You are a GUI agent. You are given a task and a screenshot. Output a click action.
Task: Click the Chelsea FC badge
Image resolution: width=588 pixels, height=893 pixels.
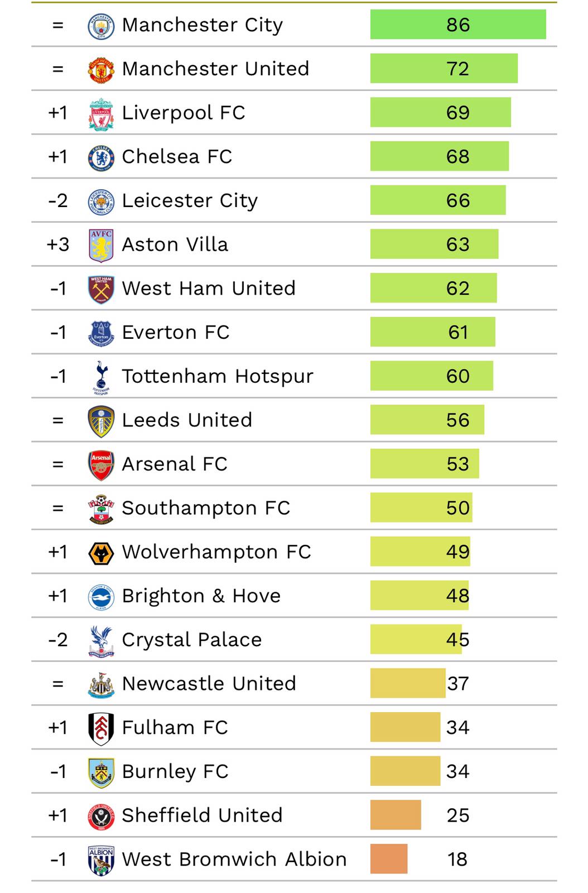tap(101, 157)
